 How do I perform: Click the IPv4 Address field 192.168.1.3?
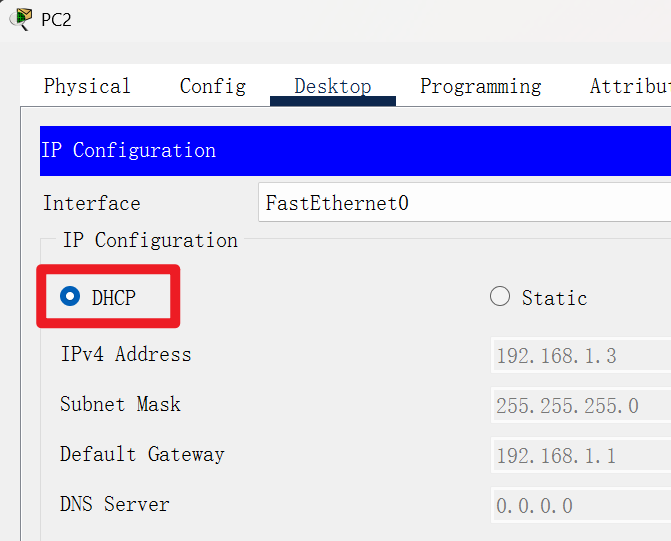click(x=581, y=355)
